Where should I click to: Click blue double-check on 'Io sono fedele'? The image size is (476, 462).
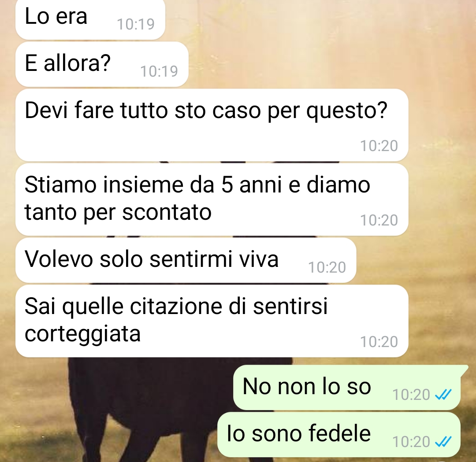[x=443, y=442]
